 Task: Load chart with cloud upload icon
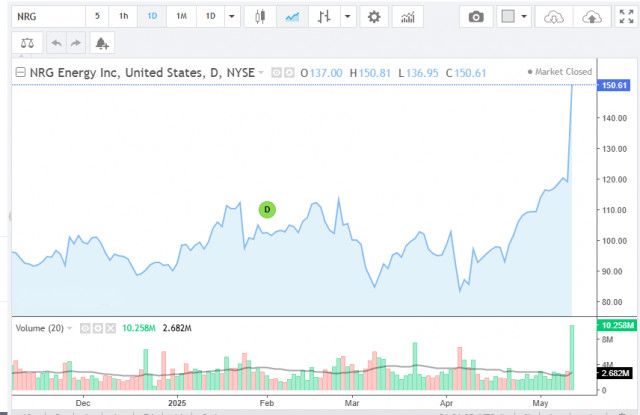pyautogui.click(x=592, y=17)
